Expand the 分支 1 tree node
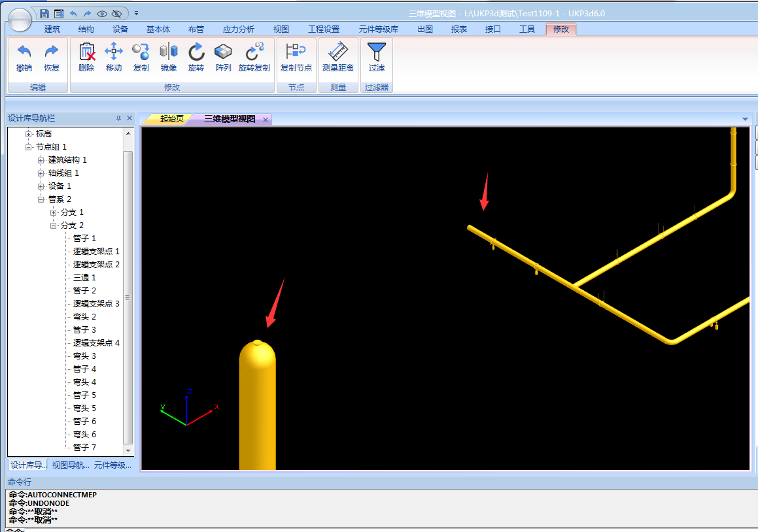The image size is (758, 532). coord(54,212)
